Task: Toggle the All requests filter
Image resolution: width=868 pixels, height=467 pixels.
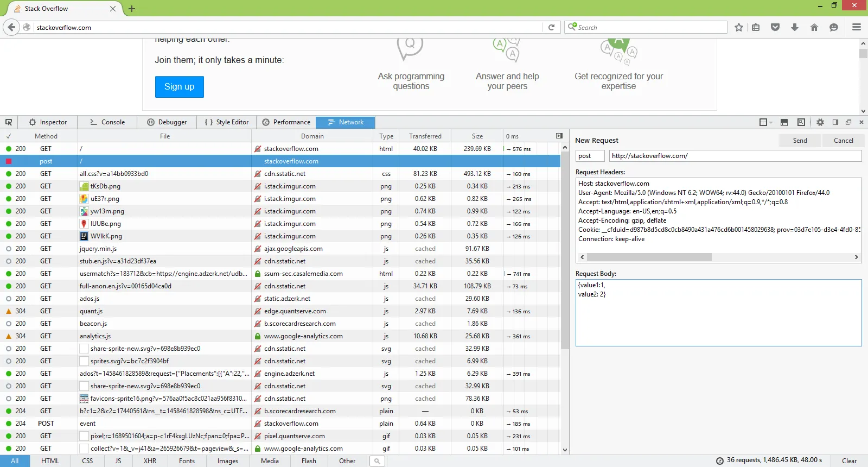Action: coord(15,461)
